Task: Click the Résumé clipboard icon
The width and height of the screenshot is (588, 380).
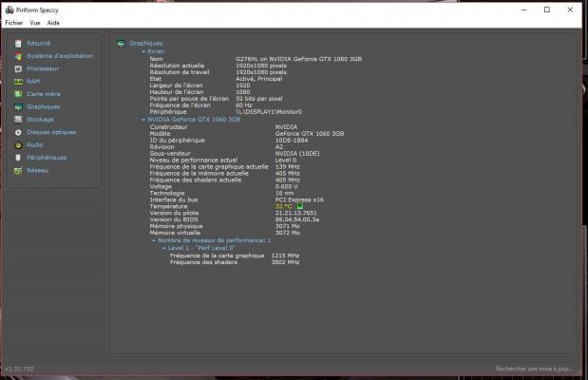Action: click(18, 44)
